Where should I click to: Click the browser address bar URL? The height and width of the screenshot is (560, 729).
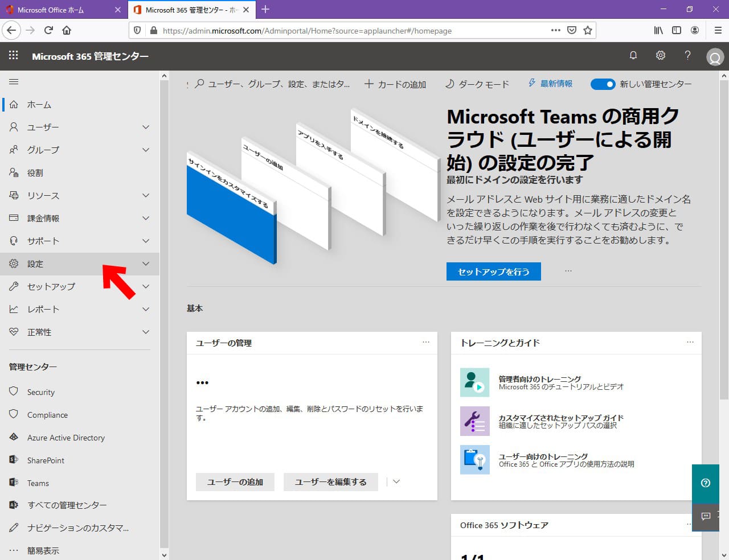tap(307, 31)
